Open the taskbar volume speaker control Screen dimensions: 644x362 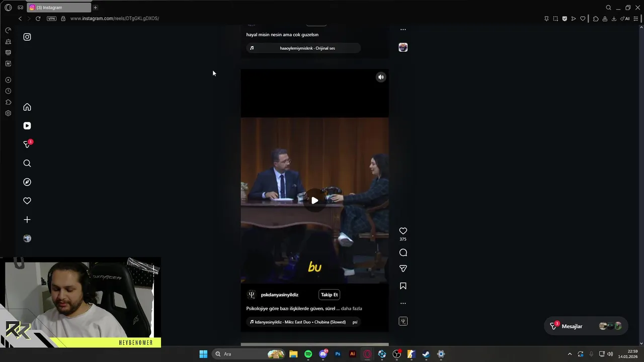610,354
